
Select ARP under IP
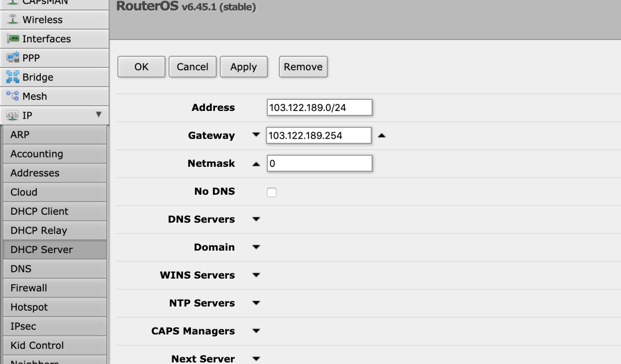[54, 135]
